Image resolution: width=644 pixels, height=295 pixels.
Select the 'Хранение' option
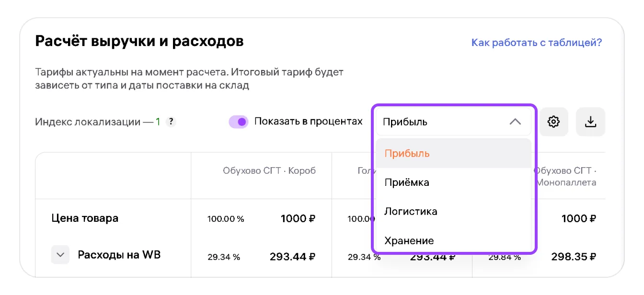409,240
